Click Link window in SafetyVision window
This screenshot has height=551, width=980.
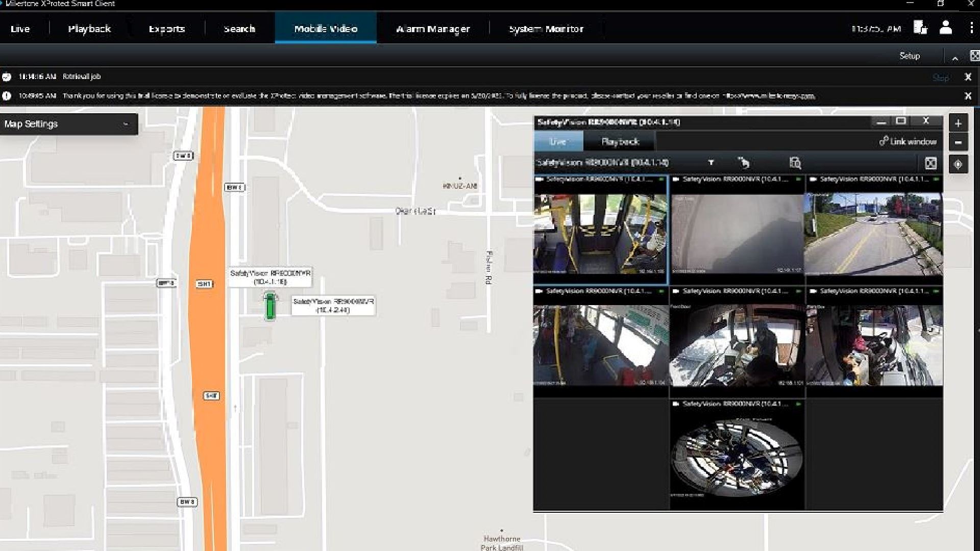pyautogui.click(x=908, y=141)
